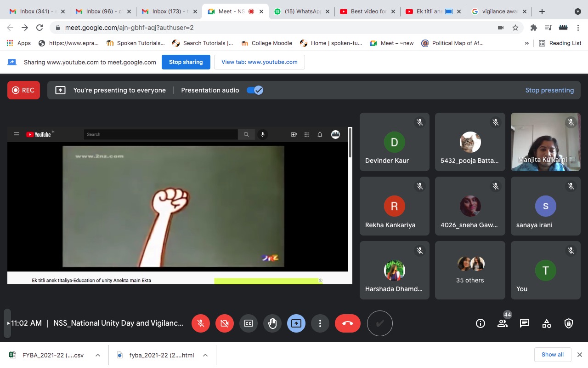Viewport: 588px width, 368px height.
Task: Switch to the vigilance awareness Google tab
Action: point(498,11)
